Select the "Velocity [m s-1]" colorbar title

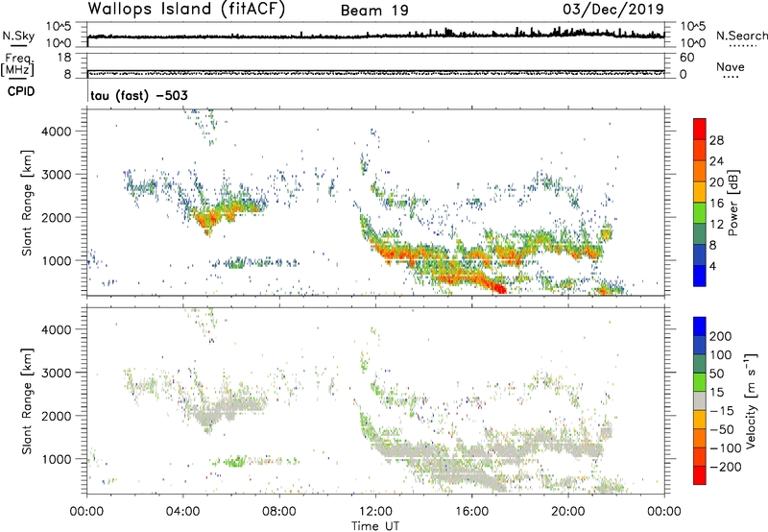[x=750, y=400]
